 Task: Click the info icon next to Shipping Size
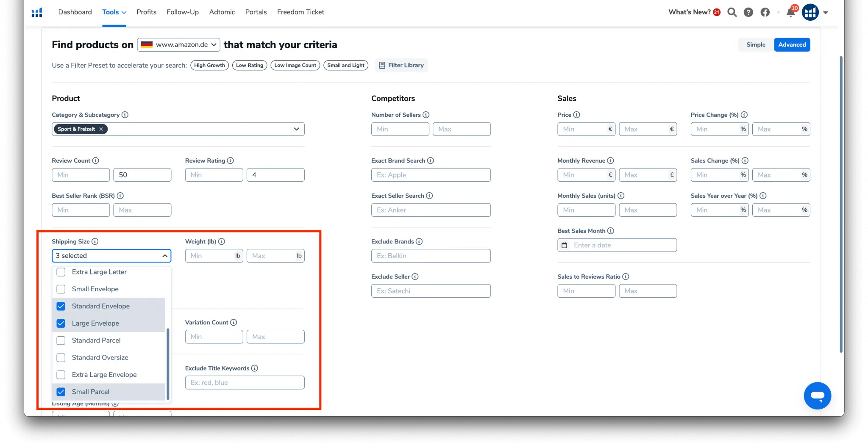(95, 241)
